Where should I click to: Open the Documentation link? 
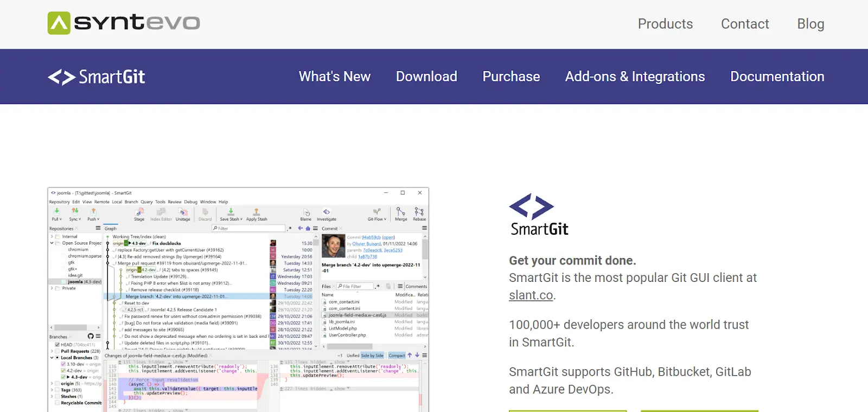(x=777, y=76)
